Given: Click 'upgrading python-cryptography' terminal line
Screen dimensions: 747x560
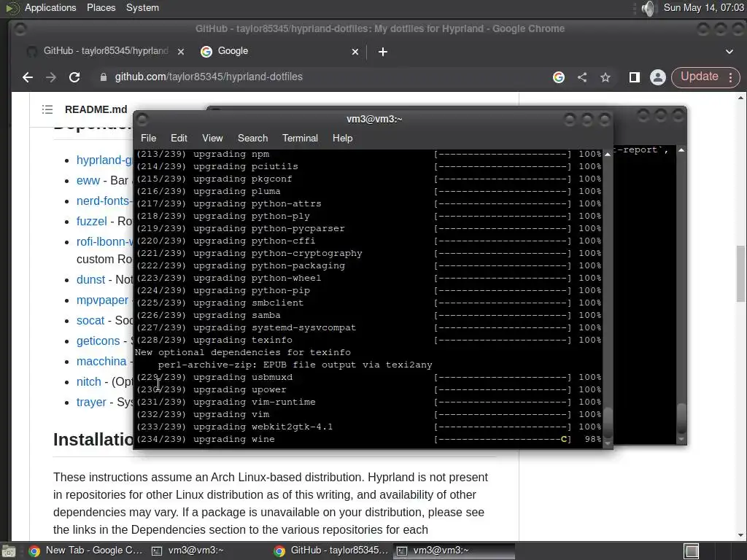Looking at the screenshot, I should click(x=278, y=253).
